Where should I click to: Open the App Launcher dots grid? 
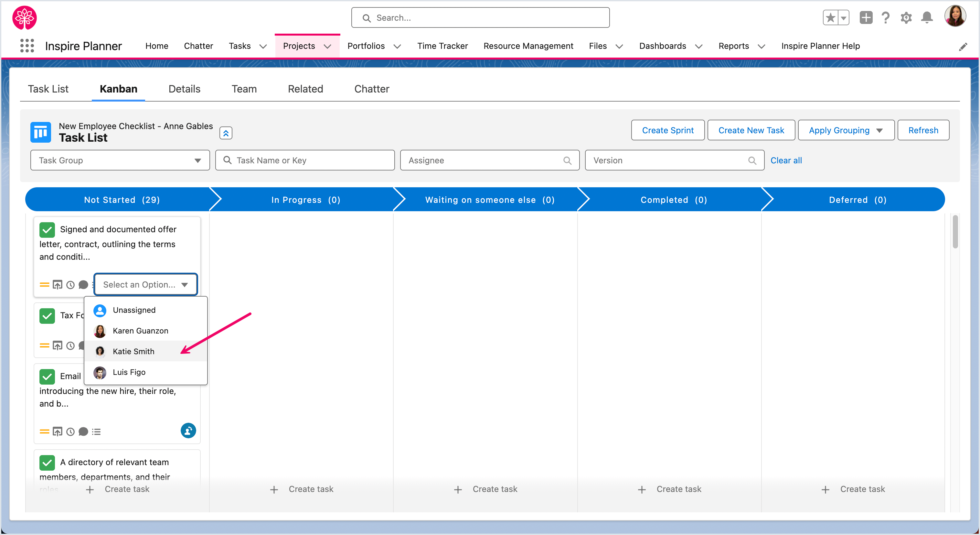(x=27, y=46)
